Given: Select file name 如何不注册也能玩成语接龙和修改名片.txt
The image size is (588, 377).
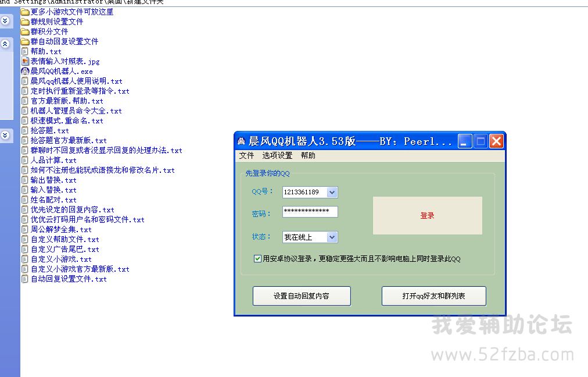Looking at the screenshot, I should click(102, 170).
